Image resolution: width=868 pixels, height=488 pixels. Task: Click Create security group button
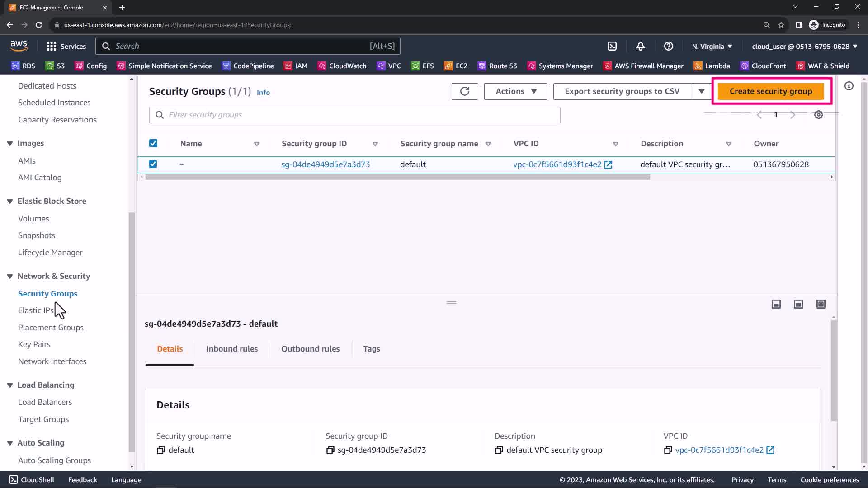(x=770, y=91)
